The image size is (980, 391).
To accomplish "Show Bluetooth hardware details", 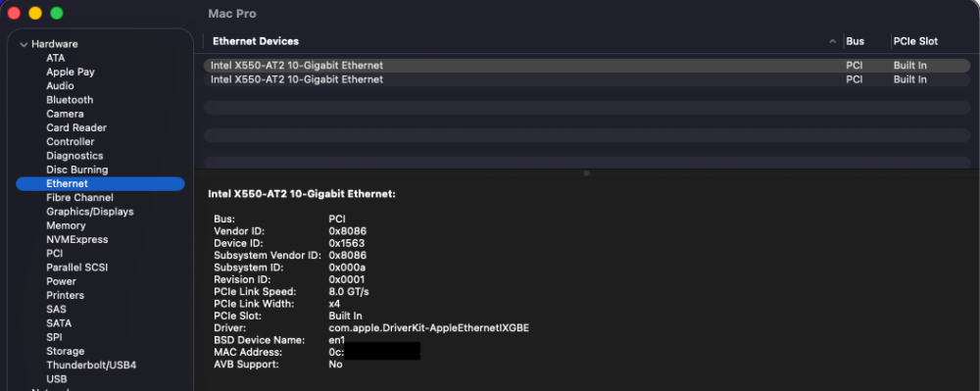I will coord(70,100).
